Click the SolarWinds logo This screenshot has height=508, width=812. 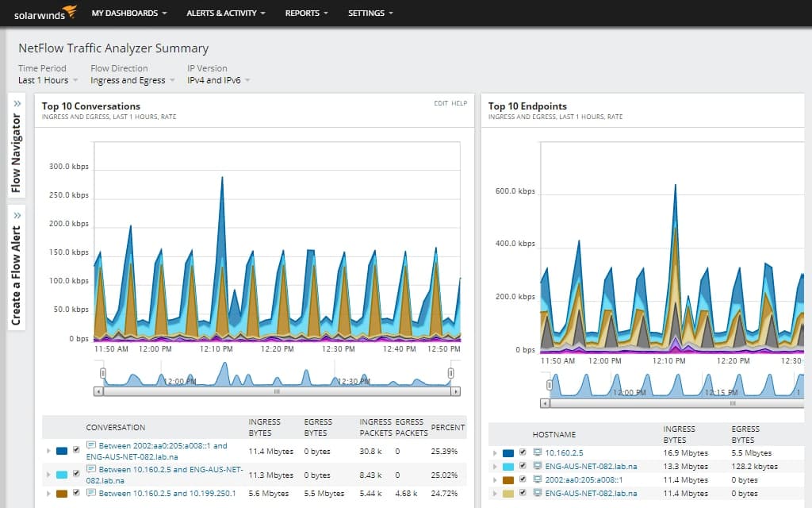coord(44,12)
